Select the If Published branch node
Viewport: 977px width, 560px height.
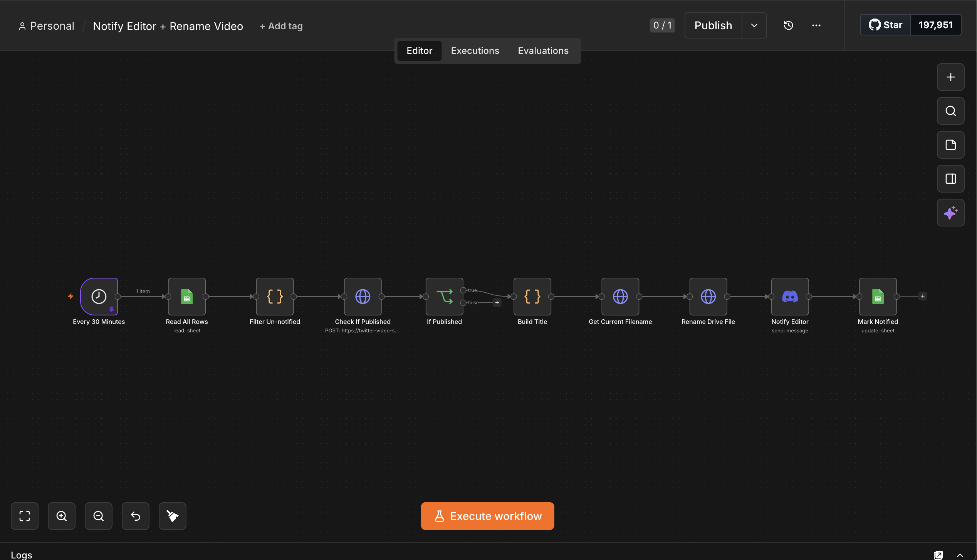(x=444, y=296)
